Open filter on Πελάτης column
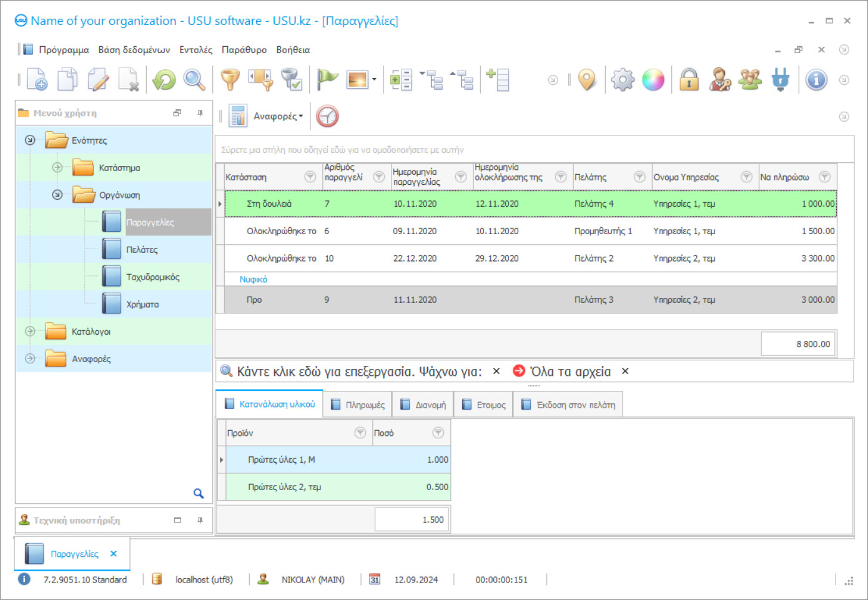This screenshot has height=600, width=868. point(639,177)
